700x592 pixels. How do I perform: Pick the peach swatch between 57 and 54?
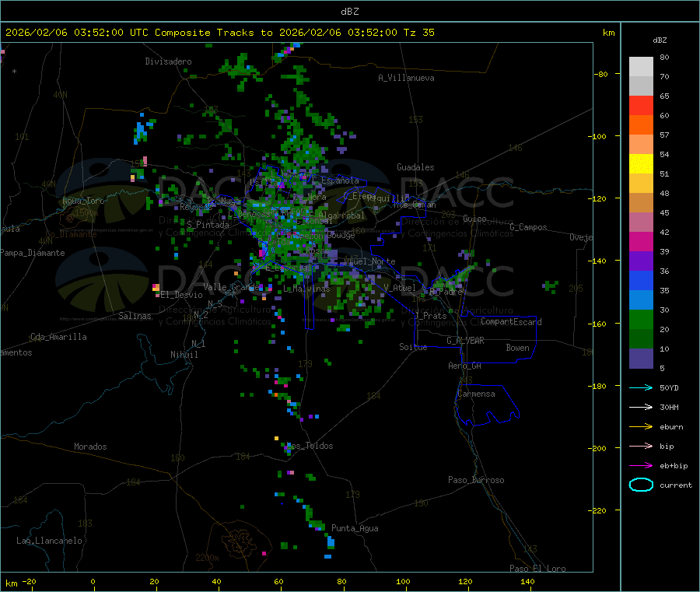tap(641, 144)
